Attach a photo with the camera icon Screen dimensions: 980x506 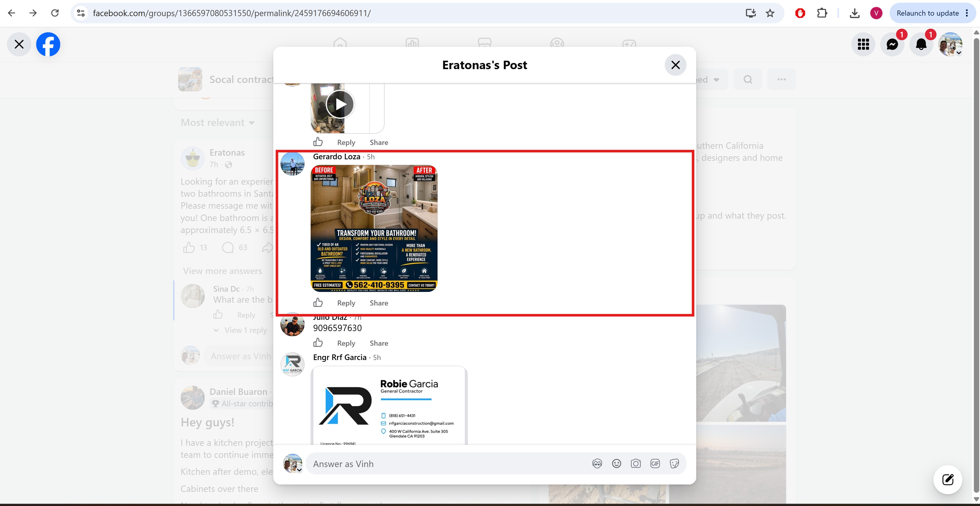[636, 463]
